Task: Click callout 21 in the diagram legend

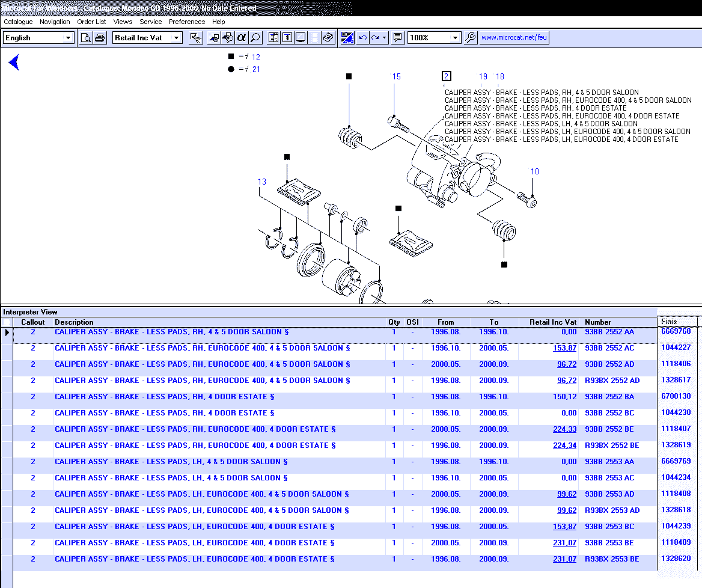Action: (x=256, y=69)
